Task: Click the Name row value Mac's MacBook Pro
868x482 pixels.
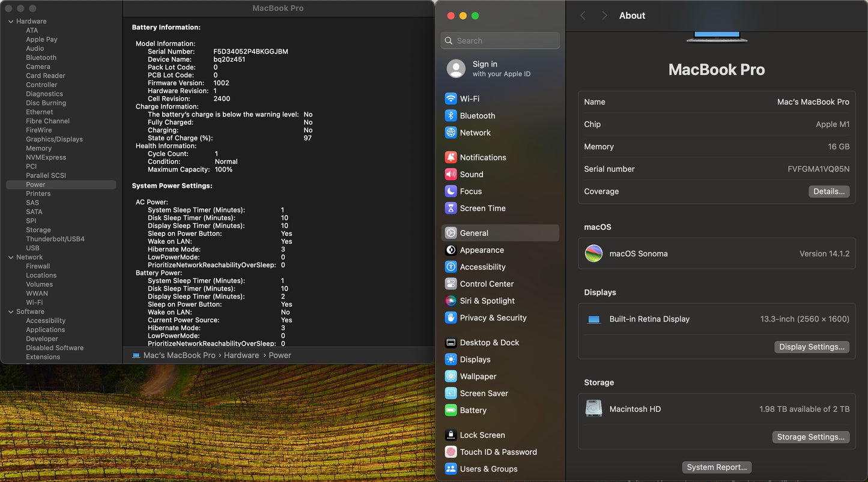Action: (813, 102)
